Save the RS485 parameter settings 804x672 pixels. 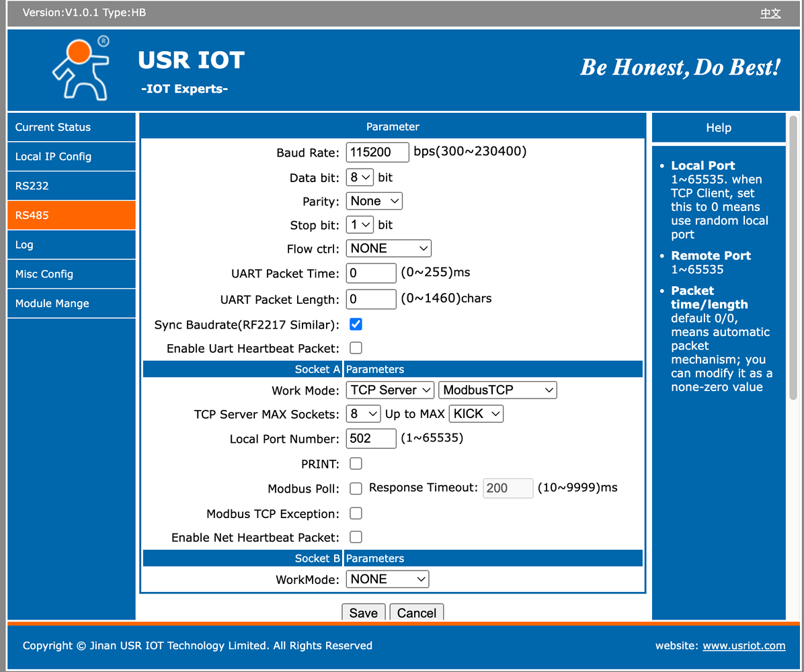click(363, 613)
